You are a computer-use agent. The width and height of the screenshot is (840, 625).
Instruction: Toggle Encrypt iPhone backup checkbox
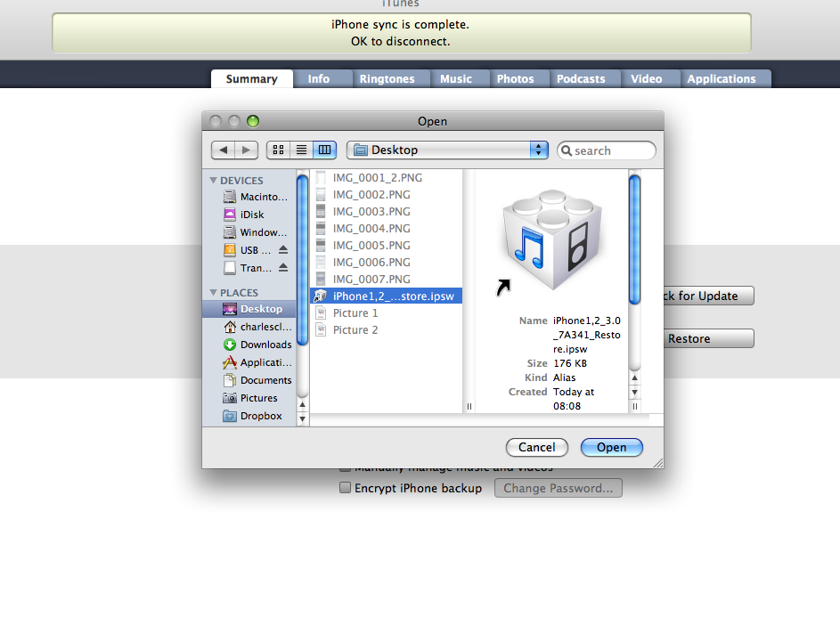pyautogui.click(x=345, y=487)
